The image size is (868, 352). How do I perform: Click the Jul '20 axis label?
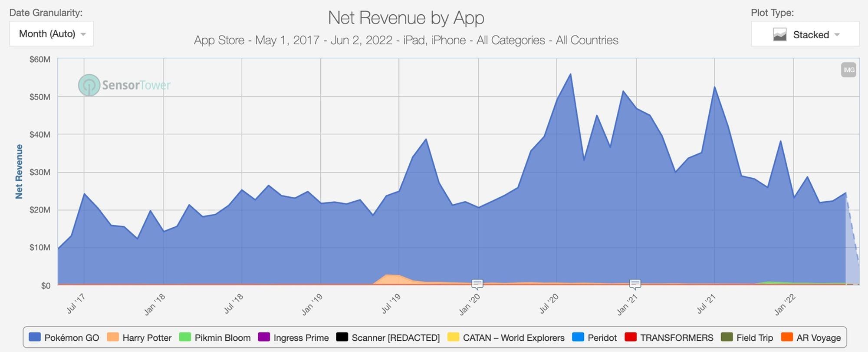[549, 303]
